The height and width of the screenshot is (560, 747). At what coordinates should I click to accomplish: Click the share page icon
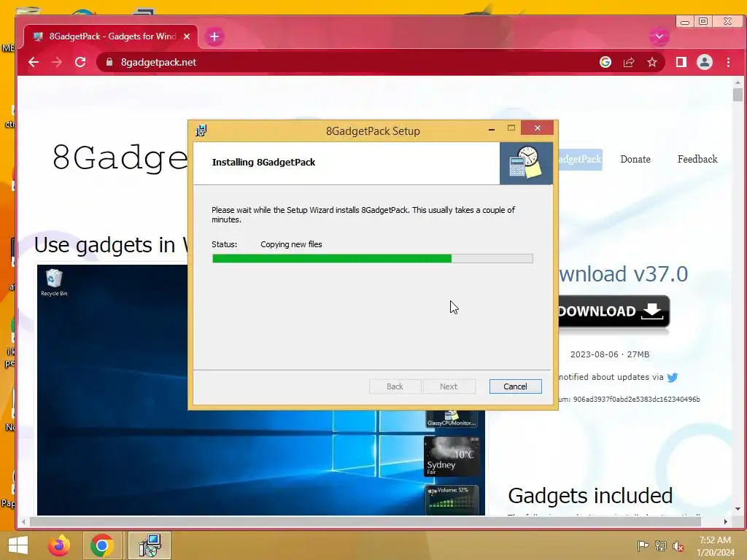coord(629,63)
